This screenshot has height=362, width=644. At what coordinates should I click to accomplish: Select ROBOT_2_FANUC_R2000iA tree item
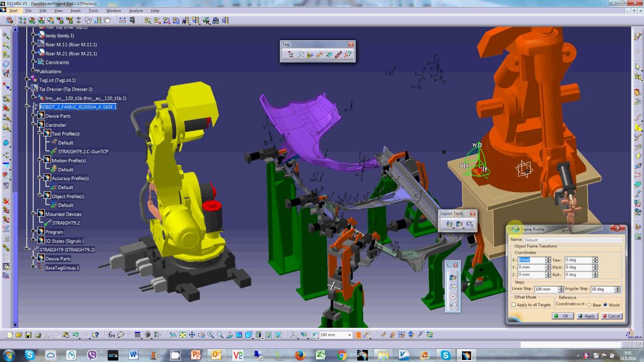coord(78,107)
